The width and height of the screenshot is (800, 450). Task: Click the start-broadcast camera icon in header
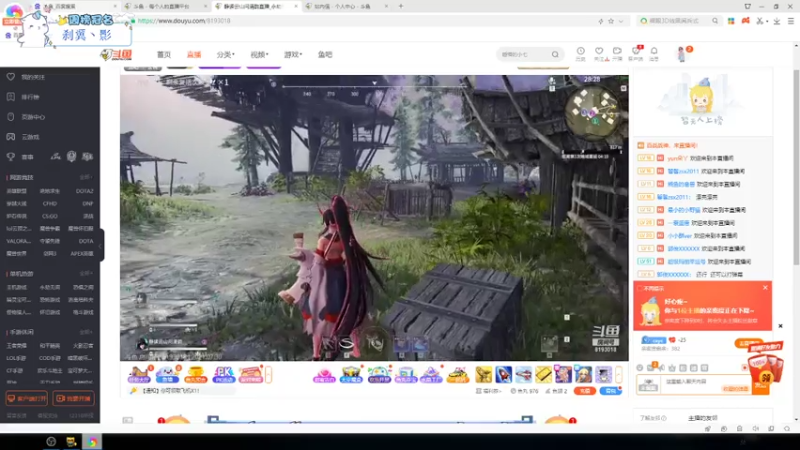click(617, 54)
